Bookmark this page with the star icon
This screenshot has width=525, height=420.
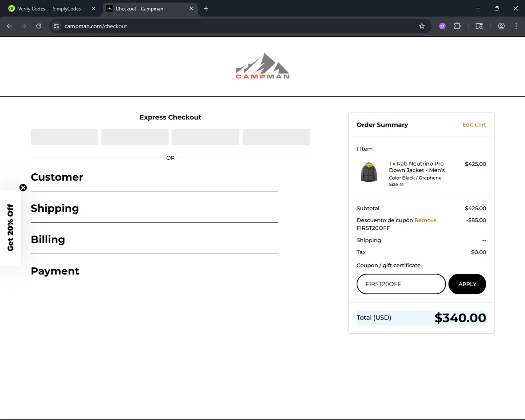click(422, 26)
